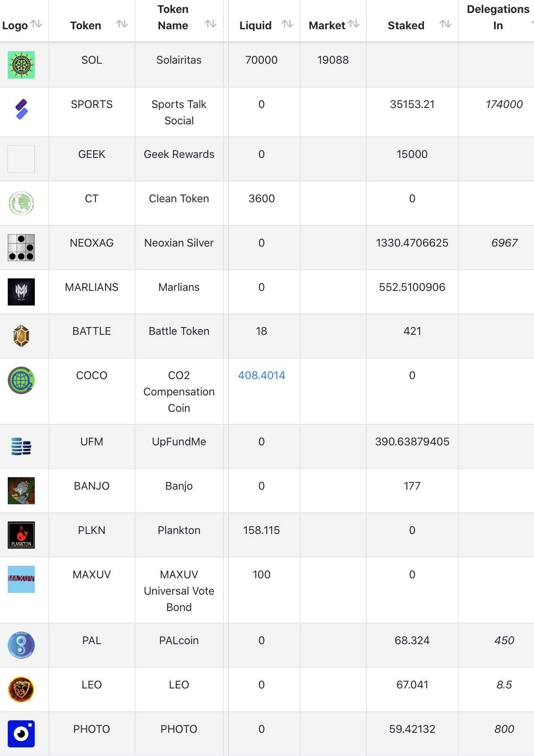Click the LEO lion logo
This screenshot has height=756, width=534.
[21, 689]
